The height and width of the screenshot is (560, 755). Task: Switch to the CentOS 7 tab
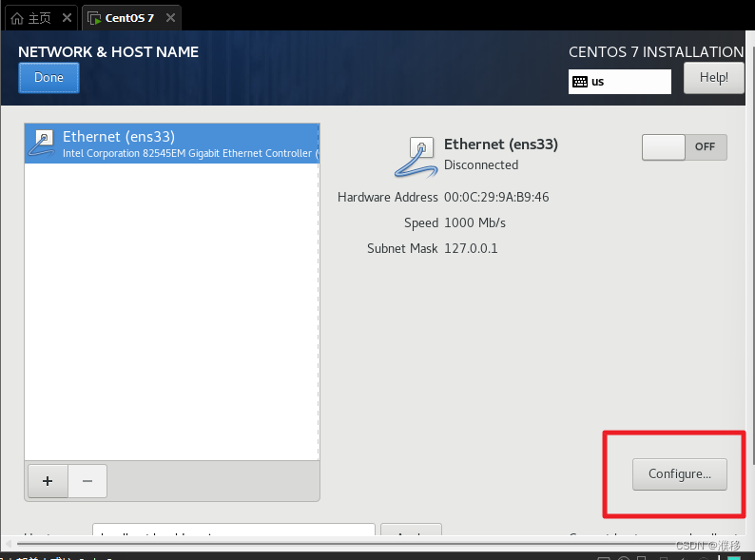click(129, 18)
